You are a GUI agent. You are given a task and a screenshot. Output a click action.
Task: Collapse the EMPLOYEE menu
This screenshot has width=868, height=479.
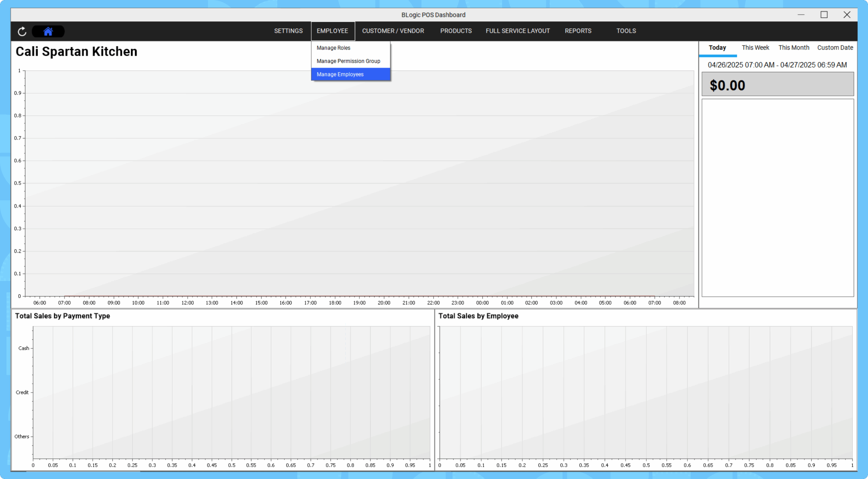[333, 31]
